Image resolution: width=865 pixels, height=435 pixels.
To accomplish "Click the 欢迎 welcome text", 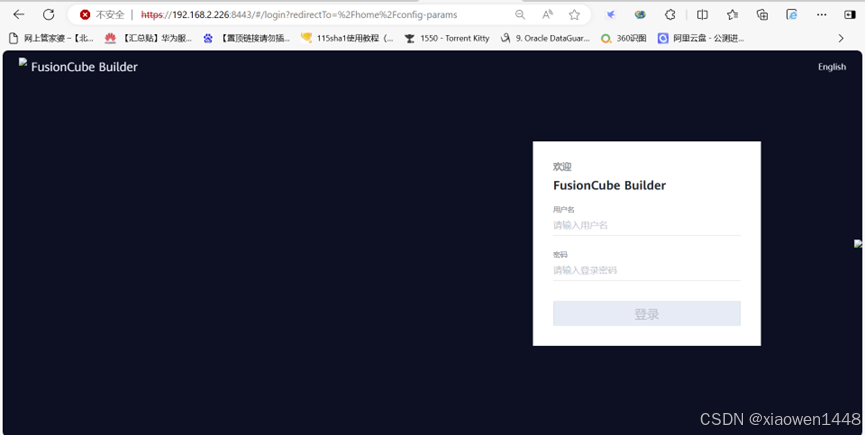I will tap(562, 167).
